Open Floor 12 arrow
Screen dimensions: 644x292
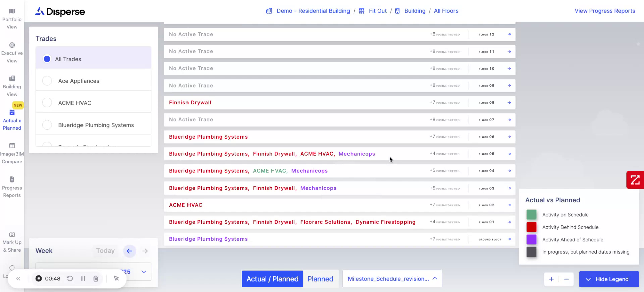click(x=509, y=34)
